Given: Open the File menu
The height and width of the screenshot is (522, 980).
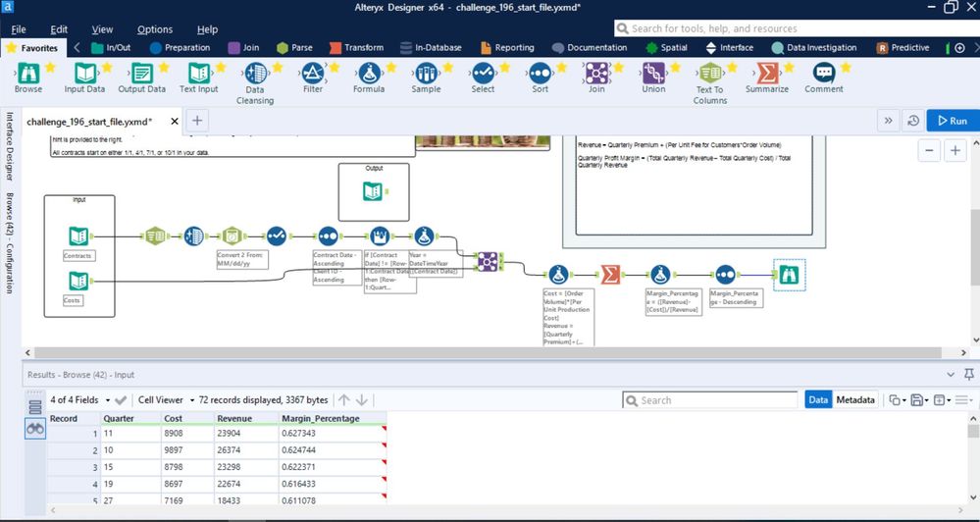Looking at the screenshot, I should [x=18, y=29].
